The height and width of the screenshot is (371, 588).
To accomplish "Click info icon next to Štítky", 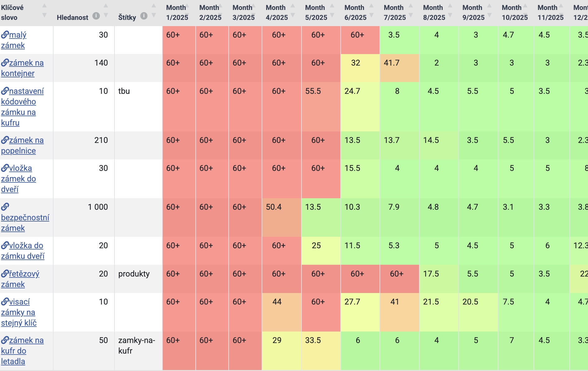I will [144, 16].
